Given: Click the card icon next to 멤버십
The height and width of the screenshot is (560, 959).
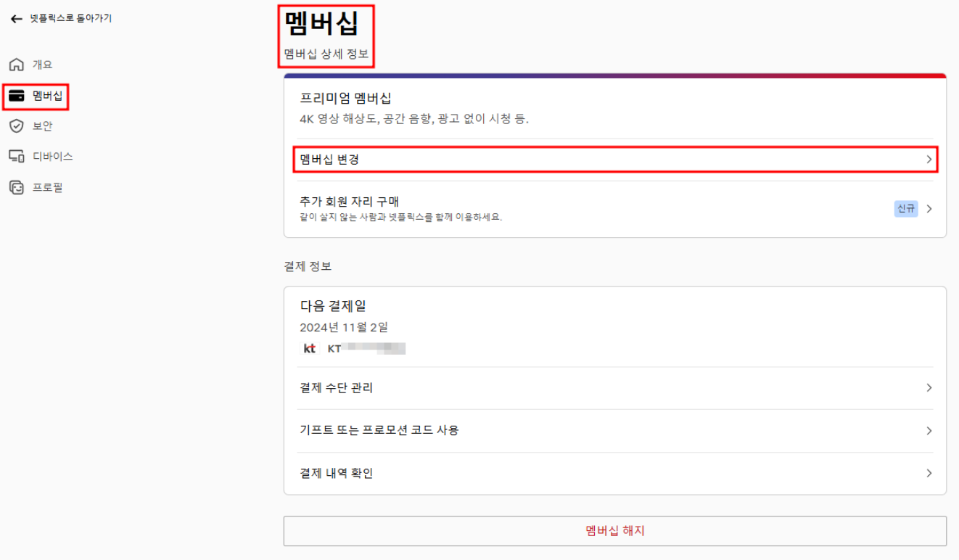Looking at the screenshot, I should (16, 96).
